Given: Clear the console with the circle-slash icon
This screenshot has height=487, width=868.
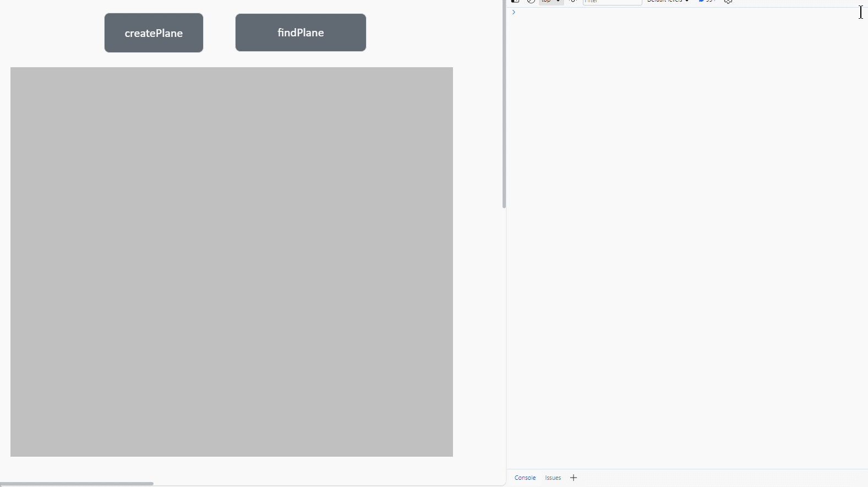Looking at the screenshot, I should (x=531, y=1).
